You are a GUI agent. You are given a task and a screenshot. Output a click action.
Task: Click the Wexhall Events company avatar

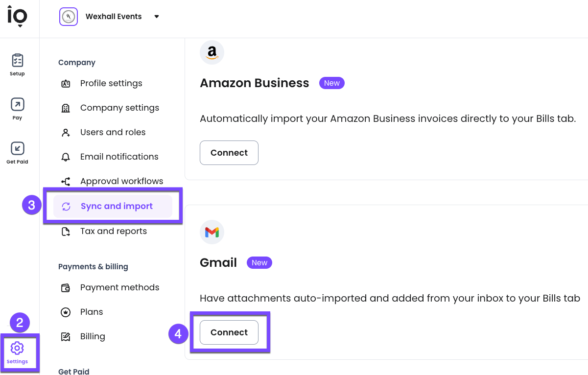click(x=69, y=17)
